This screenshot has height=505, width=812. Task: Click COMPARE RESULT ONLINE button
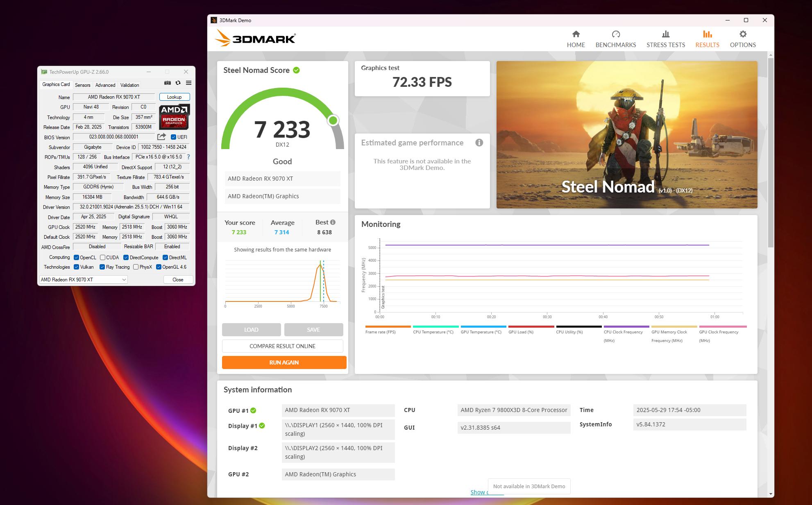(282, 346)
